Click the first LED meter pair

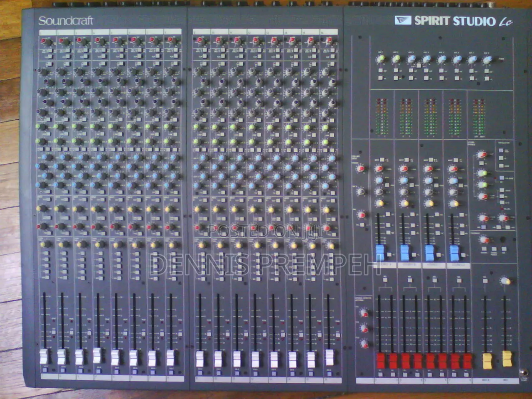(x=381, y=117)
